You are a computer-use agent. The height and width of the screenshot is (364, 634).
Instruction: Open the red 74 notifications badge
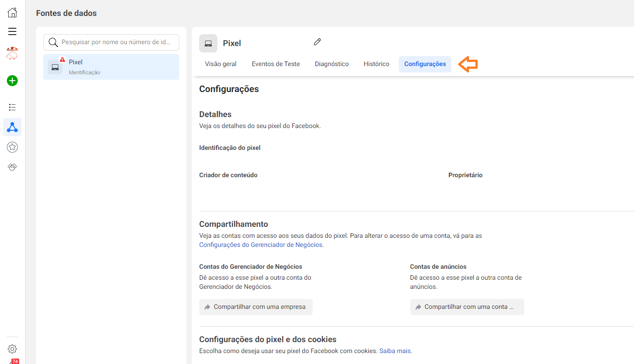click(x=15, y=361)
